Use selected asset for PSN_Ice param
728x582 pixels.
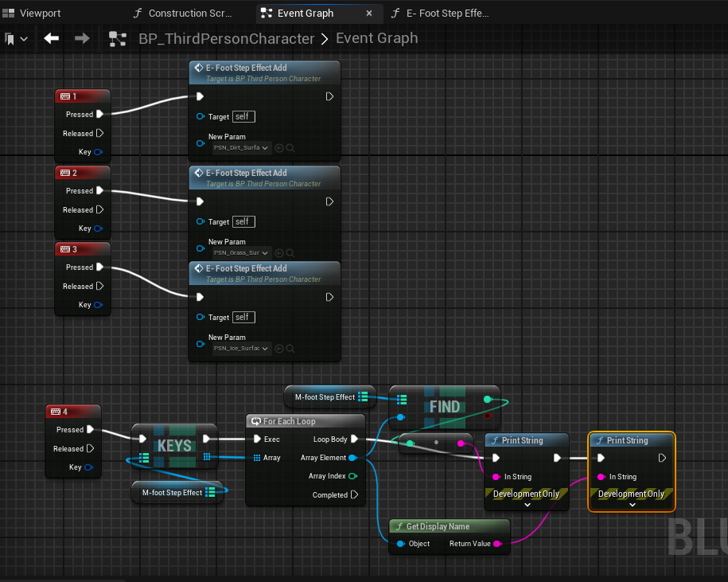[x=279, y=349]
